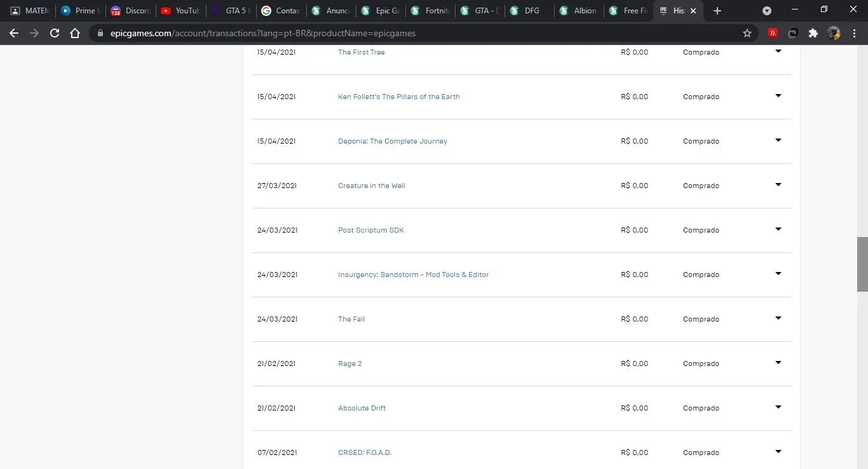Expand Pillars of the Earth transaction row
This screenshot has width=868, height=469.
click(x=778, y=96)
